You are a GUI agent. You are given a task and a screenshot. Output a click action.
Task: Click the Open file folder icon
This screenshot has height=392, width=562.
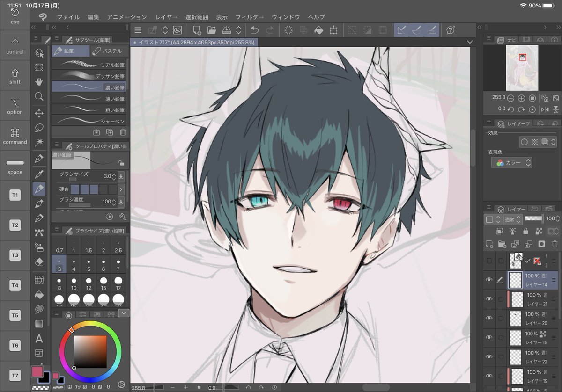(x=212, y=30)
